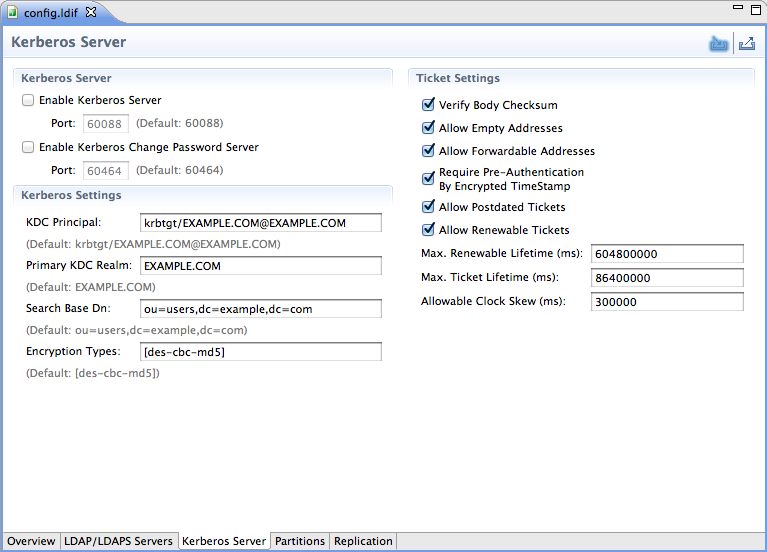Image resolution: width=767 pixels, height=552 pixels.
Task: Toggle Allow Forwardable Addresses option
Action: [x=429, y=151]
